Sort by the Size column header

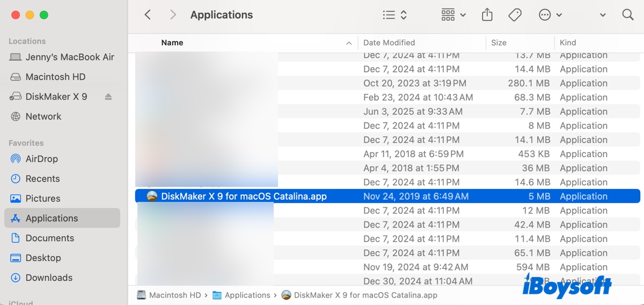coord(499,42)
